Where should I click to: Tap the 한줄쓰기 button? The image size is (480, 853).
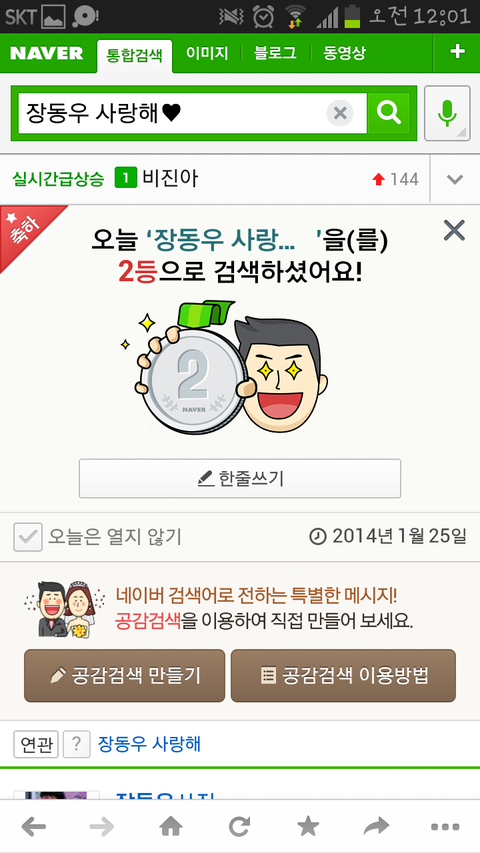pos(240,478)
